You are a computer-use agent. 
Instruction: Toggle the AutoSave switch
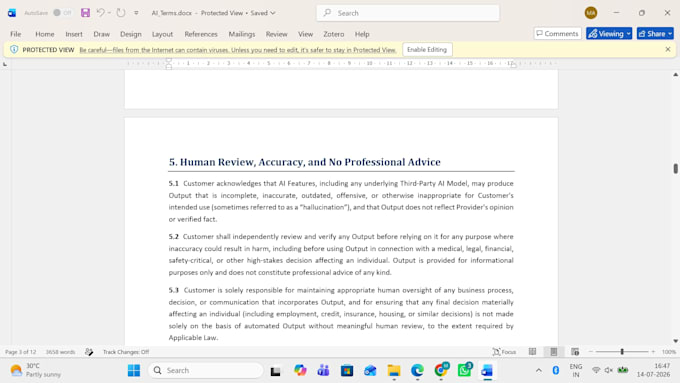[x=62, y=13]
